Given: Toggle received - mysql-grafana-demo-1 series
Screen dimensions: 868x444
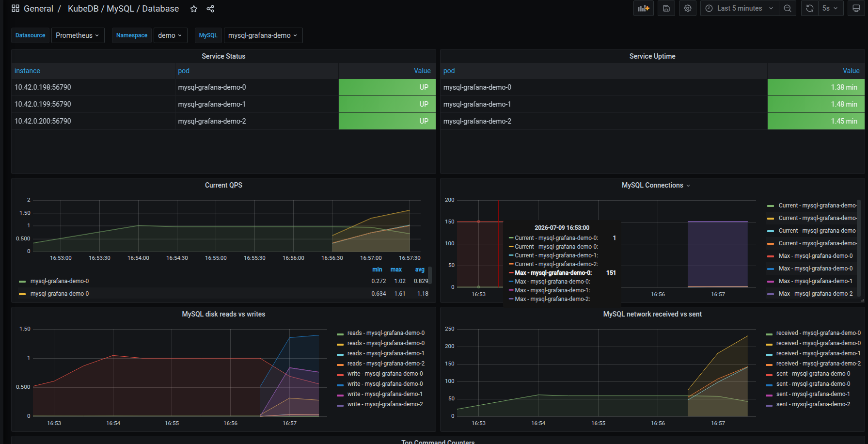Looking at the screenshot, I should (x=819, y=353).
